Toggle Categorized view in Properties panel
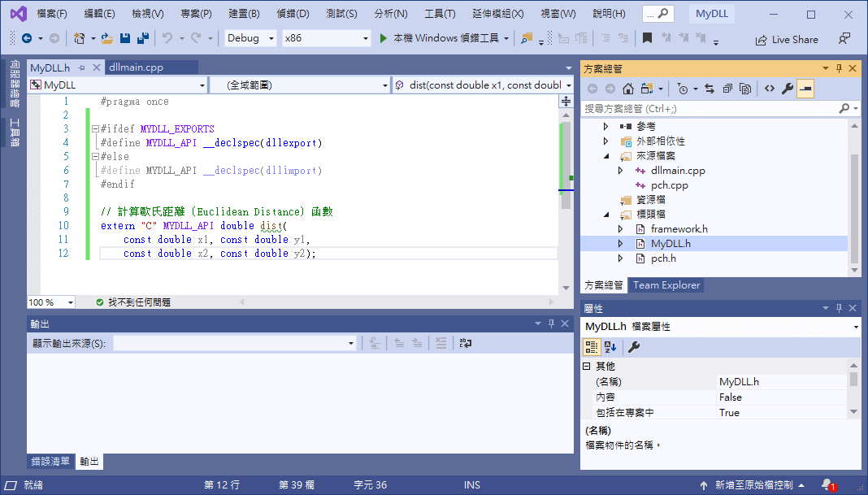The width and height of the screenshot is (868, 495). 591,347
